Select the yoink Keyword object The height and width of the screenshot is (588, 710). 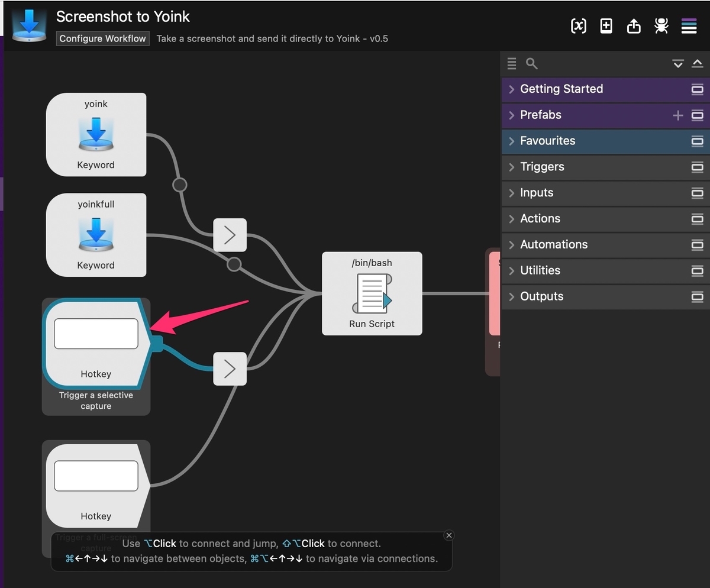[96, 134]
